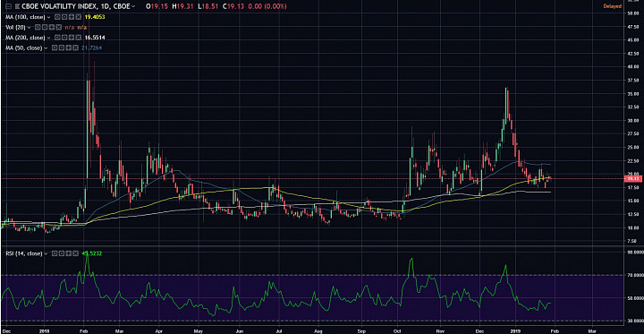This screenshot has width=644, height=334.
Task: Hide the MA (50, close) indicator via eye icon
Action: [x=55, y=48]
